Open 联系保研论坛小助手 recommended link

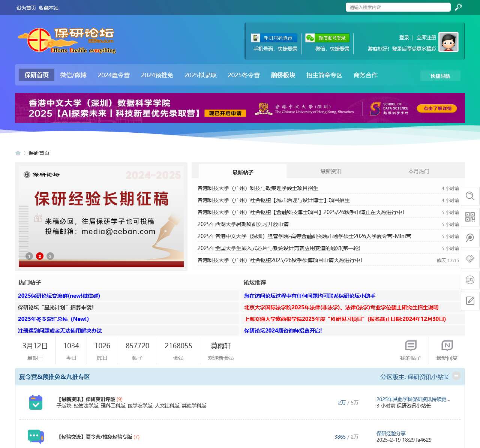point(310,296)
